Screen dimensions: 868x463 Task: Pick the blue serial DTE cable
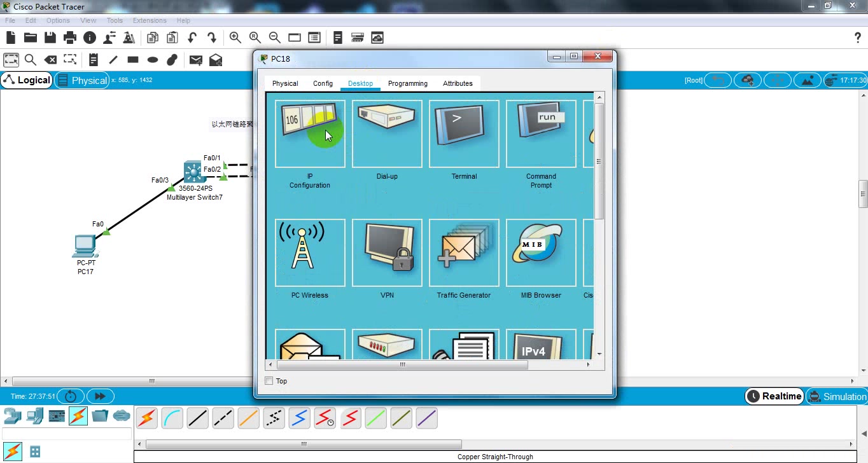click(299, 418)
